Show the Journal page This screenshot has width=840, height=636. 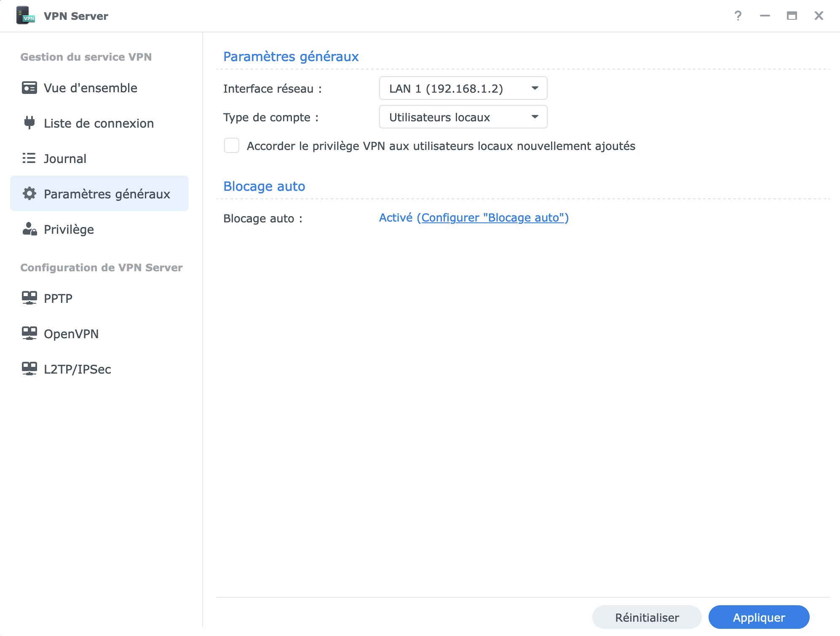tap(99, 158)
